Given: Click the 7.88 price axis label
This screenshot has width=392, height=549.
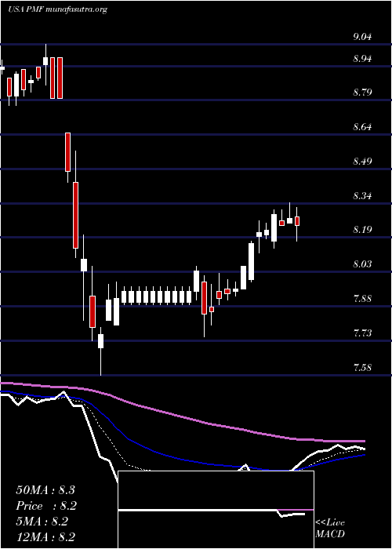Looking at the screenshot, I should 362,299.
